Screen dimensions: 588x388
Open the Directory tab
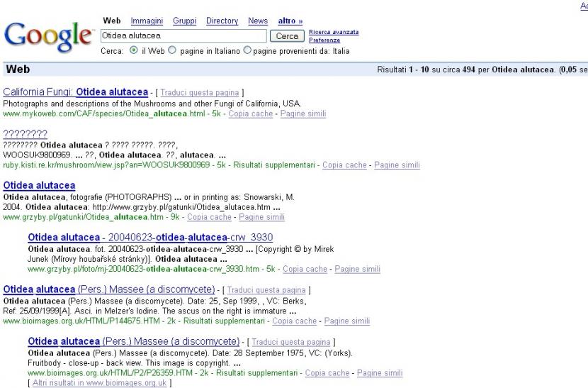click(222, 21)
